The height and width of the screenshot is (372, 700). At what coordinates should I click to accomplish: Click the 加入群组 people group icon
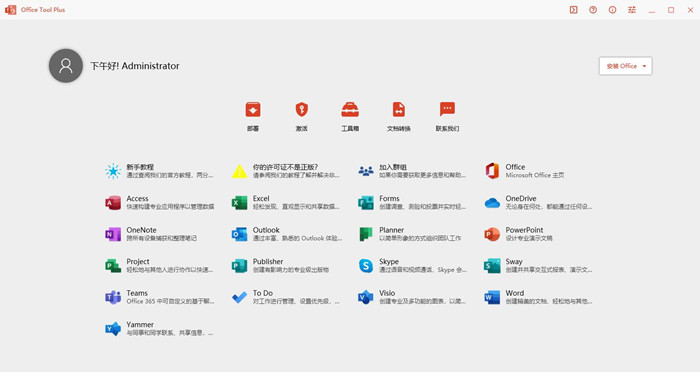(366, 171)
